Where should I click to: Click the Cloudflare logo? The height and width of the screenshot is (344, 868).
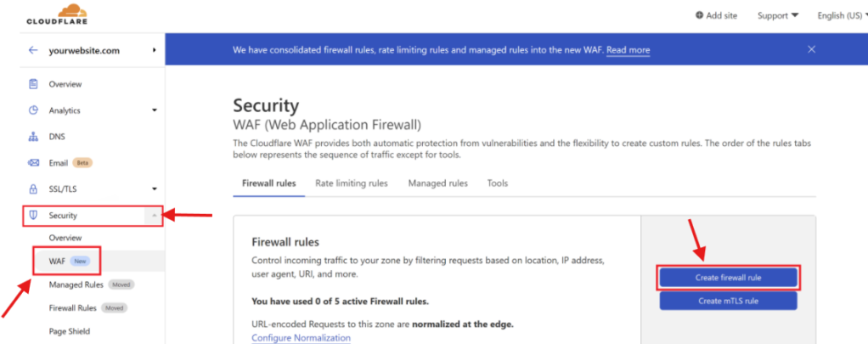58,14
